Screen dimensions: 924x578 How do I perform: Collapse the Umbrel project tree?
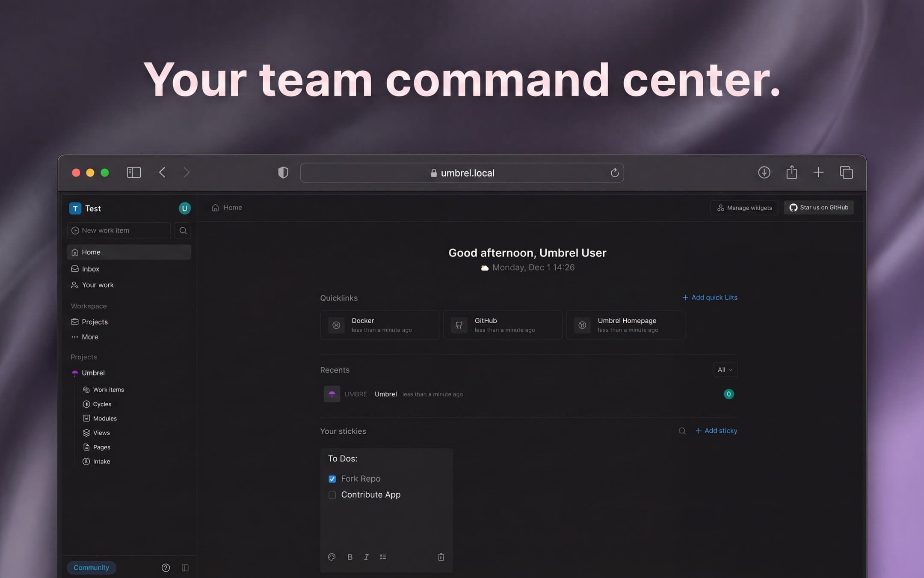tap(93, 373)
